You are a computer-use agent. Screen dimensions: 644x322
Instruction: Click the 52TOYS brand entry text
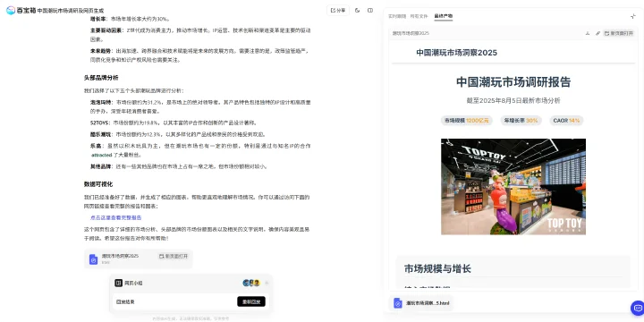point(174,123)
